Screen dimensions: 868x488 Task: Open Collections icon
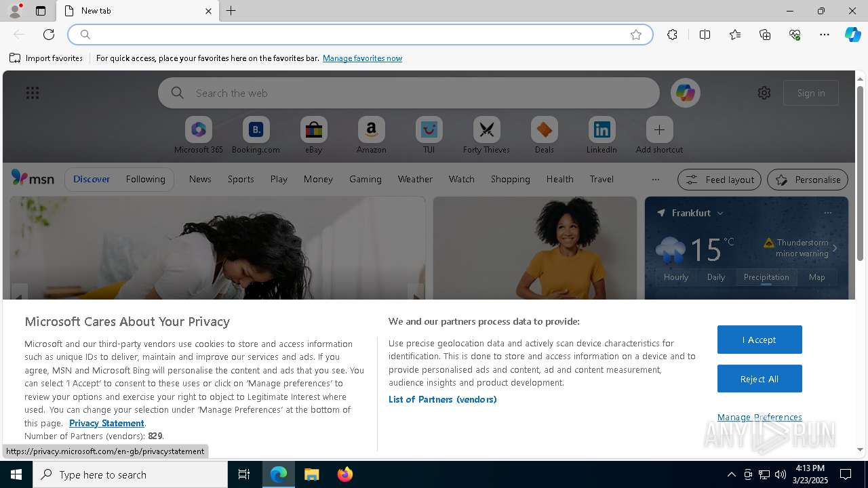[x=765, y=35]
